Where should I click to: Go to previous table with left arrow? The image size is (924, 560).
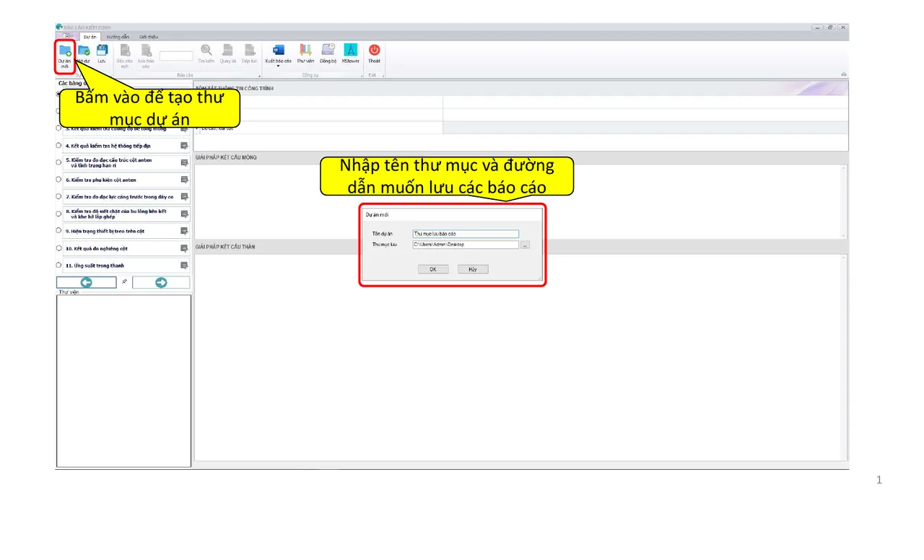click(x=86, y=282)
